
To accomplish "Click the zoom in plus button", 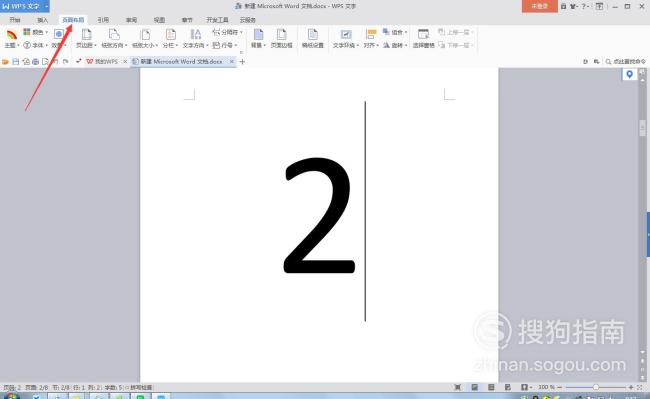I will pos(631,387).
